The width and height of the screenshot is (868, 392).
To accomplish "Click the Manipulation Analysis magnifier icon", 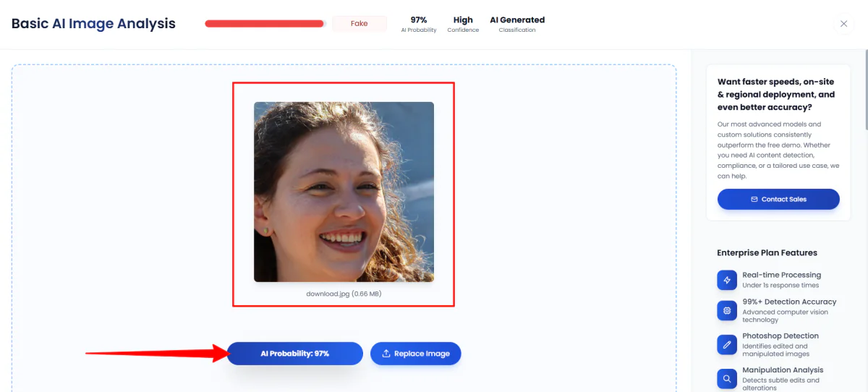I will pyautogui.click(x=727, y=378).
